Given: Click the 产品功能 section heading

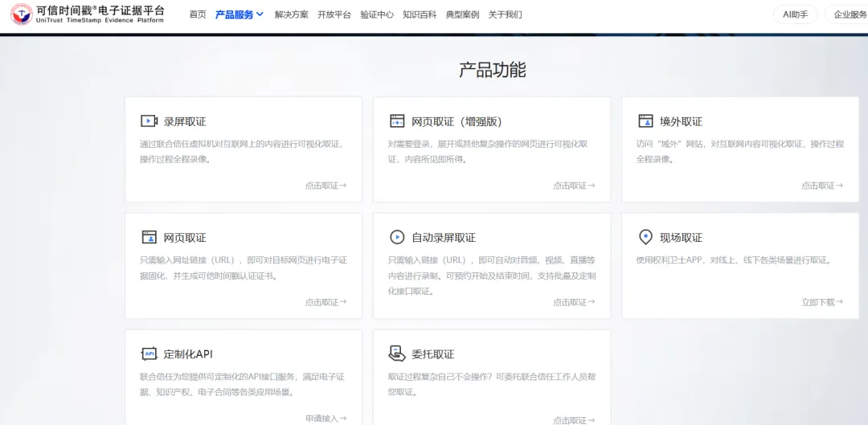Looking at the screenshot, I should point(492,70).
